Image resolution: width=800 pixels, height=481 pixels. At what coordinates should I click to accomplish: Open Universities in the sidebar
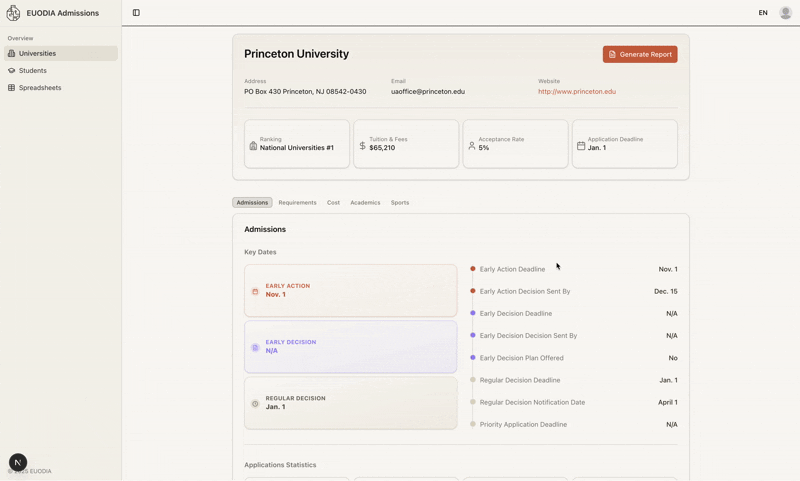[61, 53]
